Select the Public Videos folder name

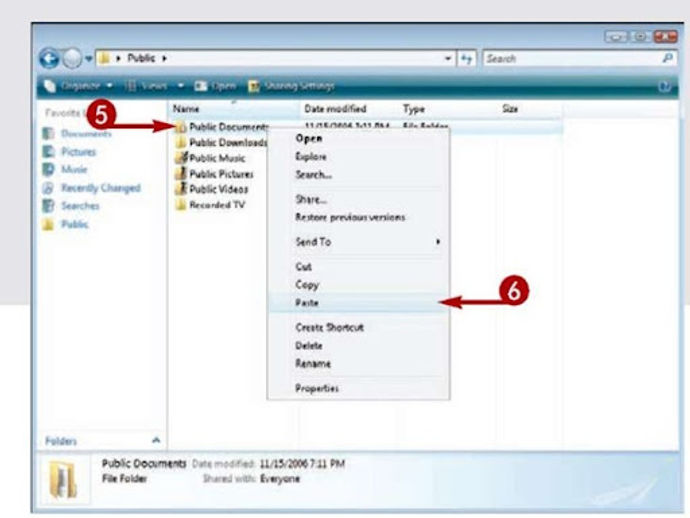(x=219, y=189)
